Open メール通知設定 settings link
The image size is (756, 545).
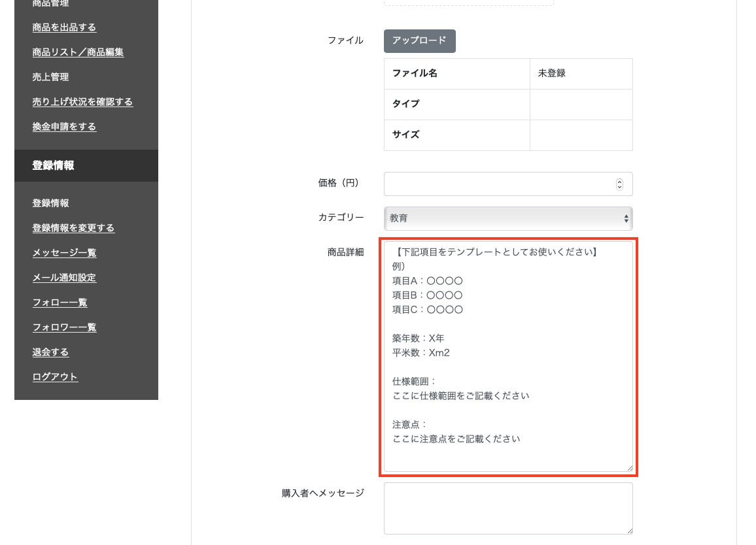[x=64, y=278]
